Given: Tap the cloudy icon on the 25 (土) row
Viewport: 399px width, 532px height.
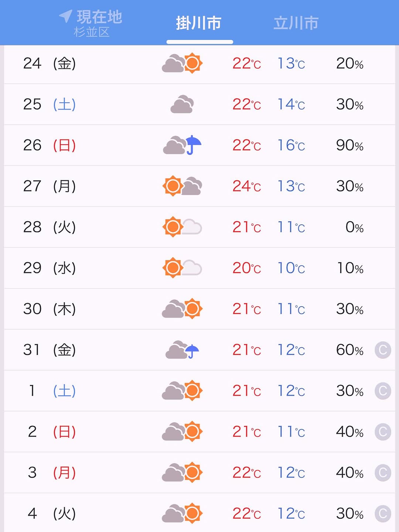Looking at the screenshot, I should coord(182,104).
